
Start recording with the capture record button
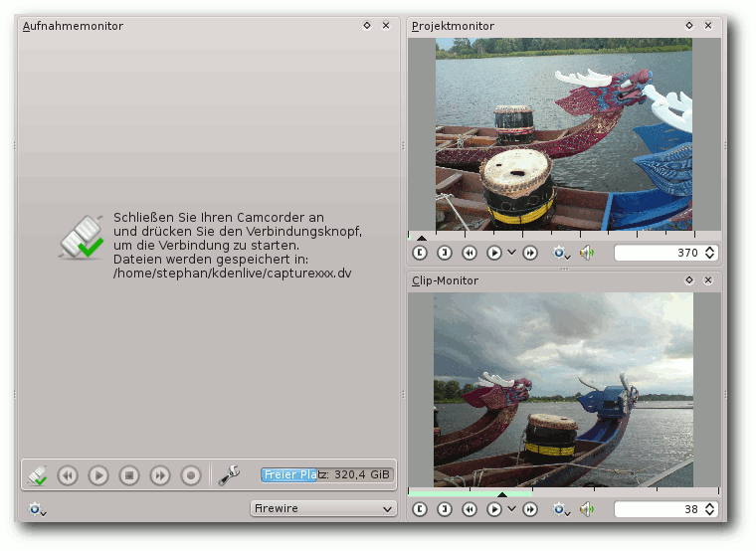(x=191, y=475)
